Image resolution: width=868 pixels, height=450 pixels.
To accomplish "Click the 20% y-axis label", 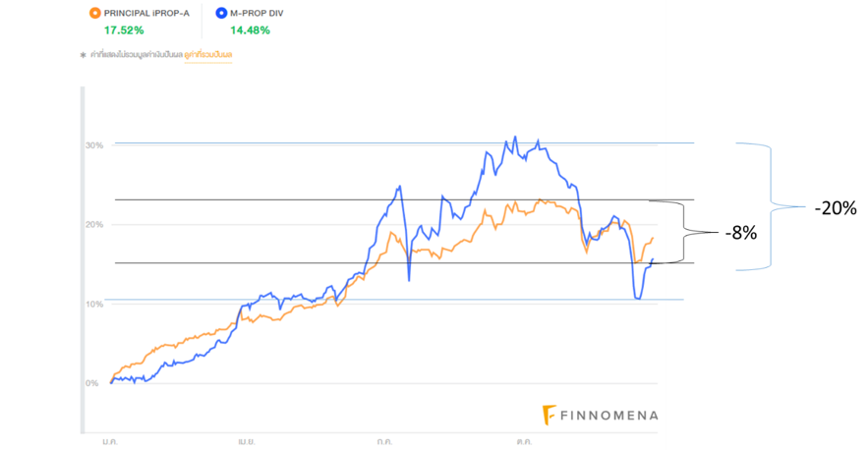I will tap(94, 225).
